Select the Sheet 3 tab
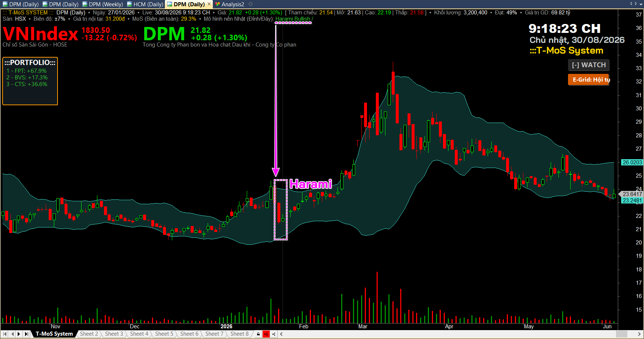 pos(114,334)
